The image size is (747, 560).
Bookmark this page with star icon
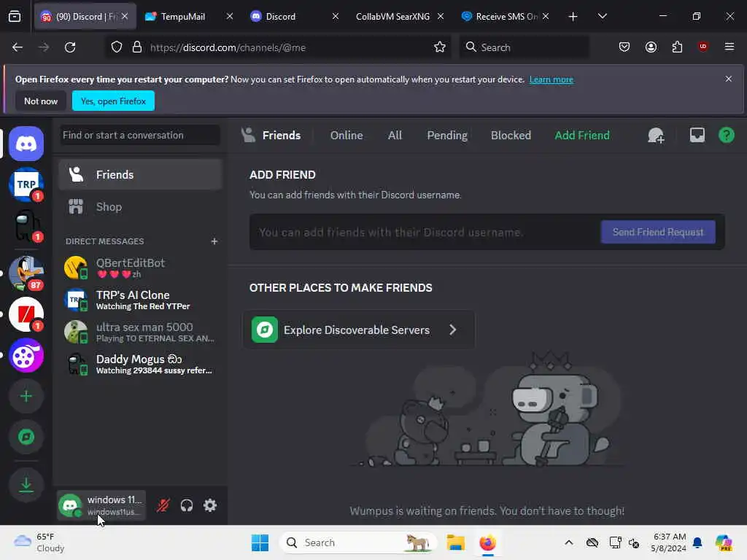440,47
